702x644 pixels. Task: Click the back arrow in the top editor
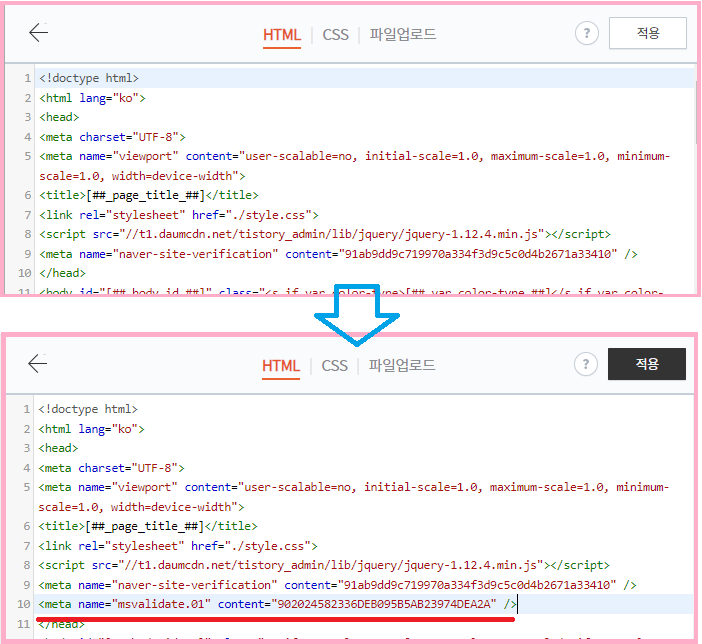click(x=39, y=33)
